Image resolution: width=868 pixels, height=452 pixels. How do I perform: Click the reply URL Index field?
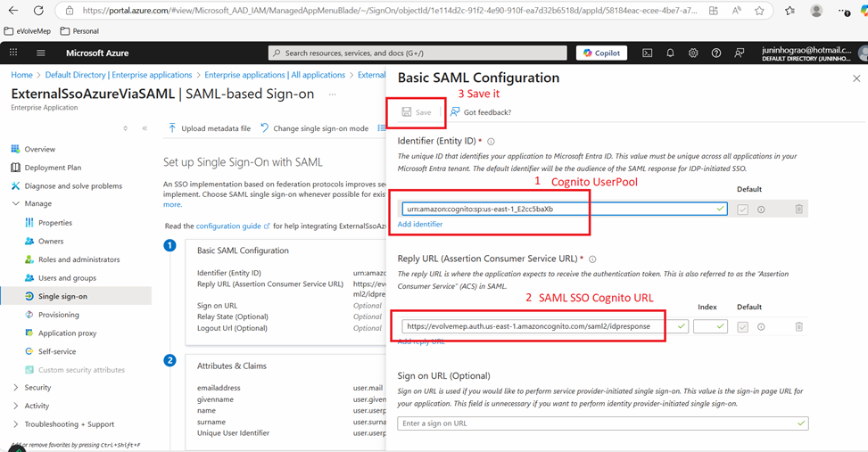click(x=710, y=326)
